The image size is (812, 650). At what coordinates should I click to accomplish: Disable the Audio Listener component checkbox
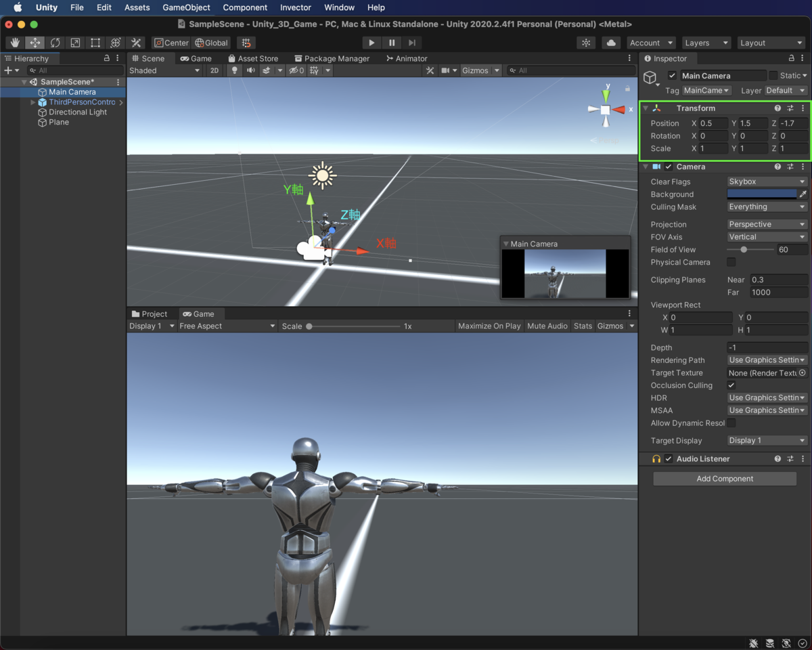click(x=669, y=459)
